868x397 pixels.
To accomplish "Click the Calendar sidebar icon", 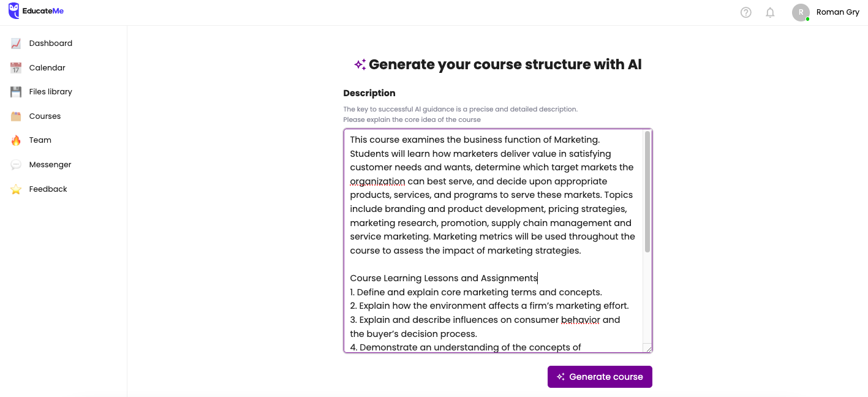I will [16, 68].
